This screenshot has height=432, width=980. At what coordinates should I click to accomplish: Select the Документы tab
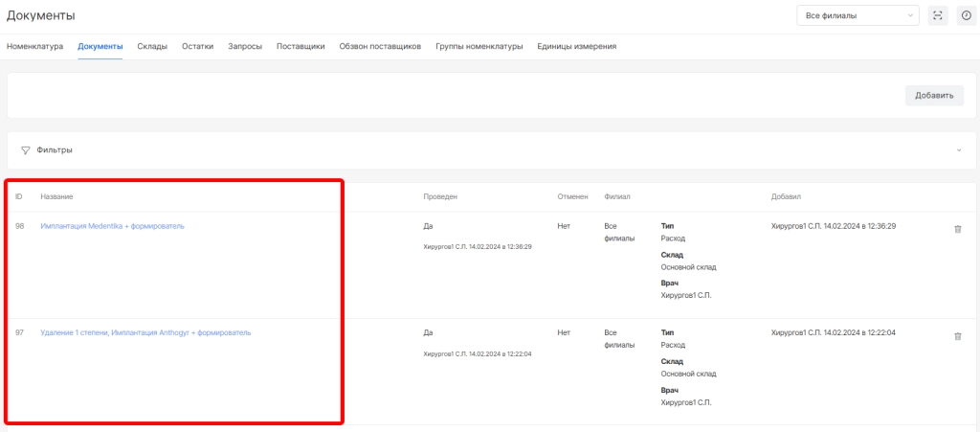(x=100, y=46)
